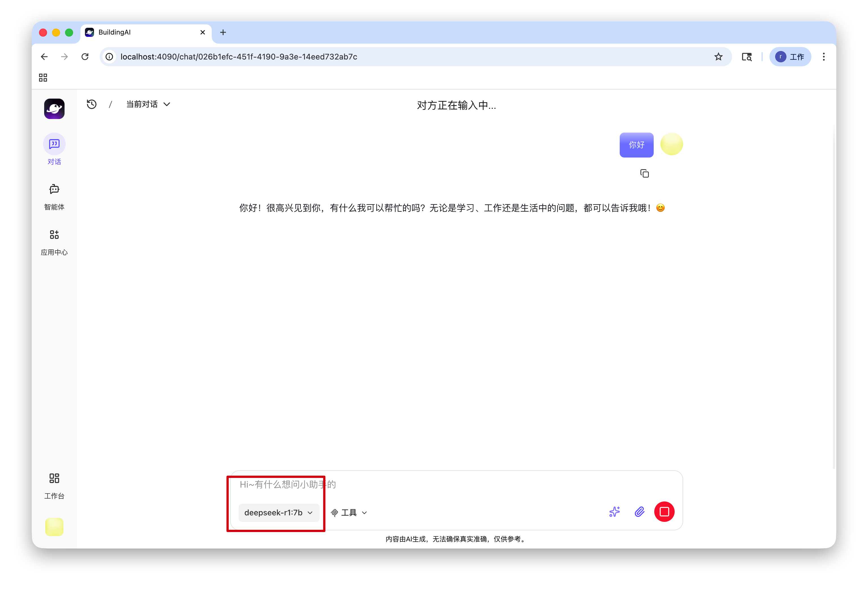Open Chrome three-dot menu
Image resolution: width=868 pixels, height=591 pixels.
pos(823,57)
